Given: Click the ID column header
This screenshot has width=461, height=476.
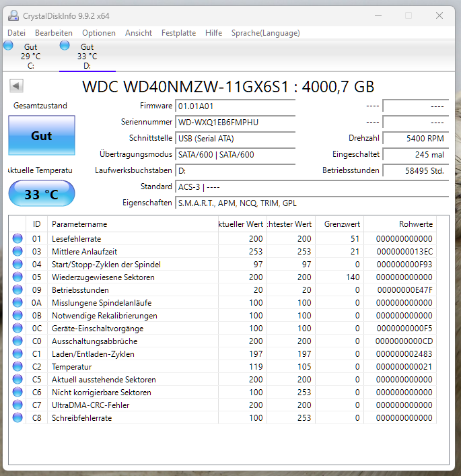Looking at the screenshot, I should [37, 224].
